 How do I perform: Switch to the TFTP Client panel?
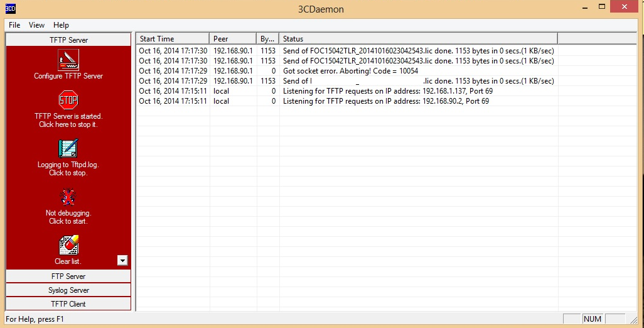(x=68, y=304)
